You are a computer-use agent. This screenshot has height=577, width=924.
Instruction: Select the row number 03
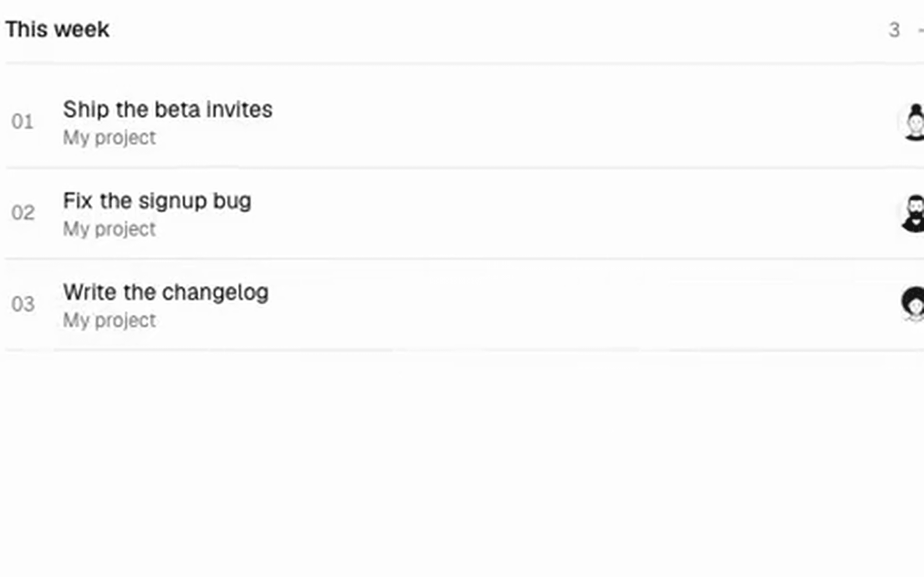click(x=23, y=304)
